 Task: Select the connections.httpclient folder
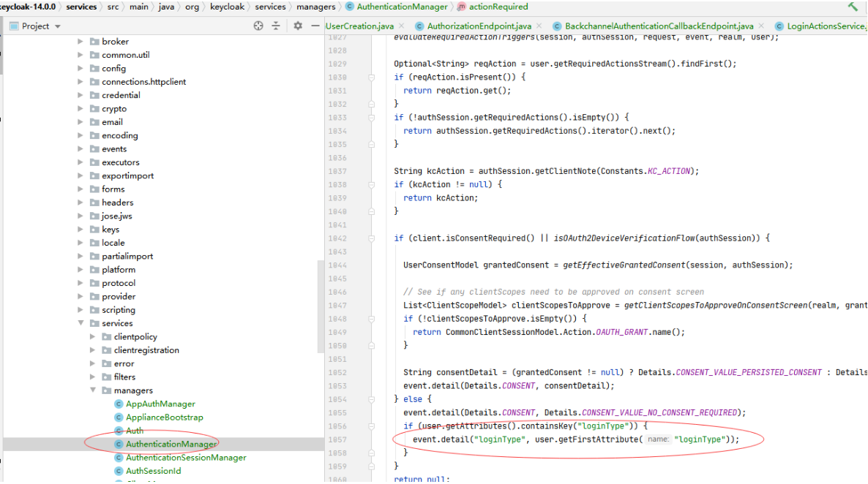pyautogui.click(x=143, y=82)
